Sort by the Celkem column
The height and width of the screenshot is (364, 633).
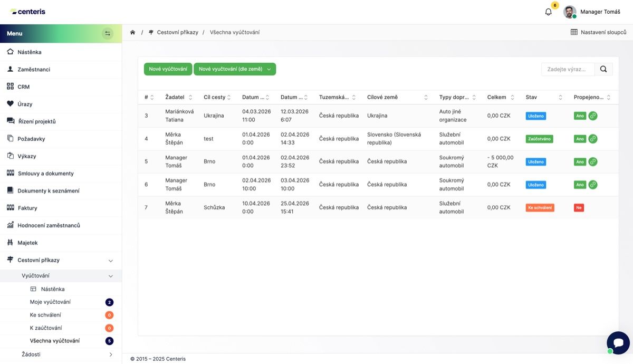tap(512, 97)
